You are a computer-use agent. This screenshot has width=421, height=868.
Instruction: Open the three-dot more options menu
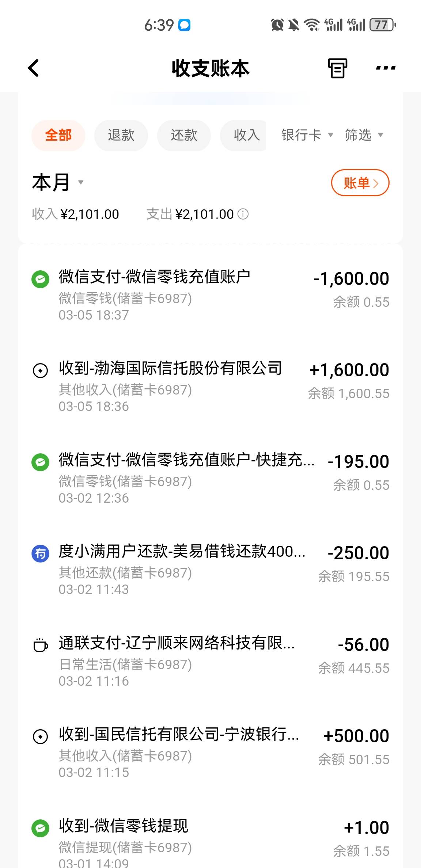386,68
